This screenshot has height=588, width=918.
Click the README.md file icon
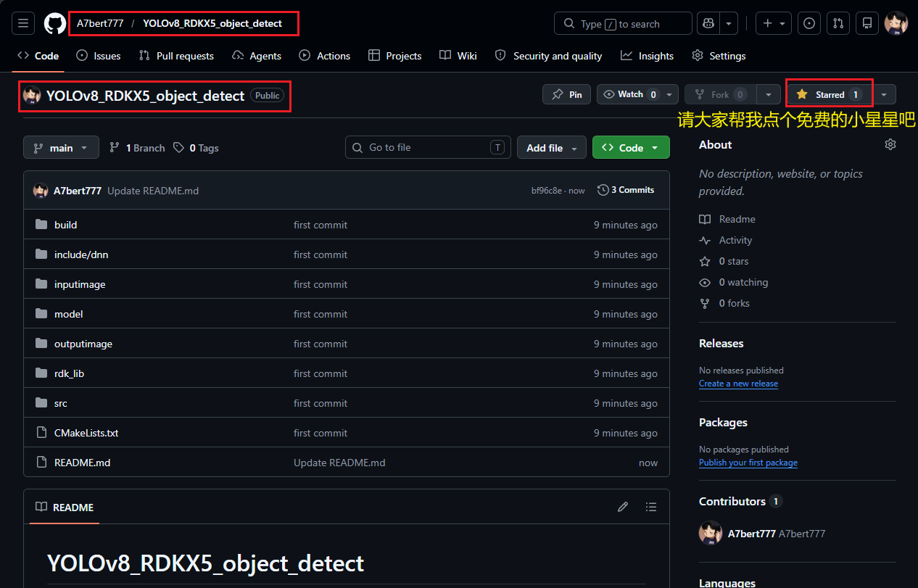[41, 463]
